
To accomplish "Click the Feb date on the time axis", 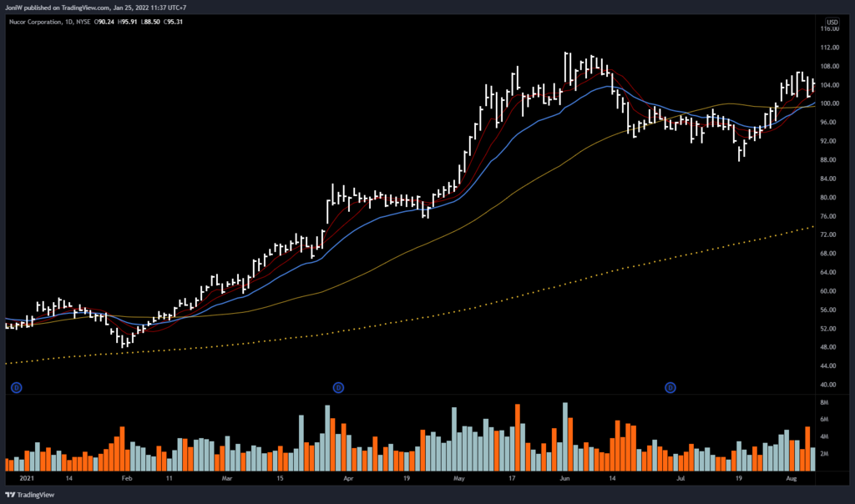I will click(127, 481).
